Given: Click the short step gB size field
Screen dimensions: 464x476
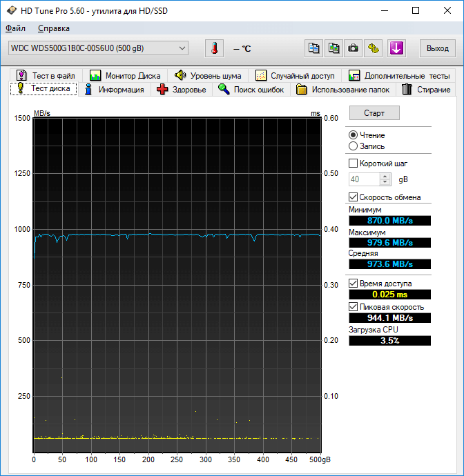Looking at the screenshot, I should coord(364,179).
